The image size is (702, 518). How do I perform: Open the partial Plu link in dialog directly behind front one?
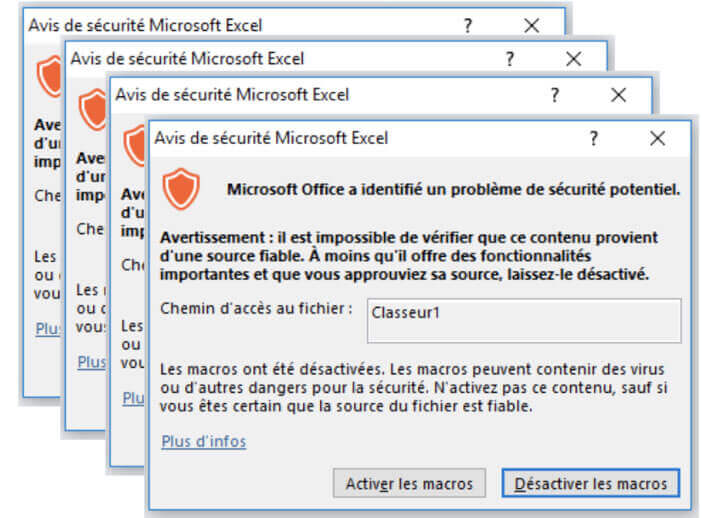point(133,398)
